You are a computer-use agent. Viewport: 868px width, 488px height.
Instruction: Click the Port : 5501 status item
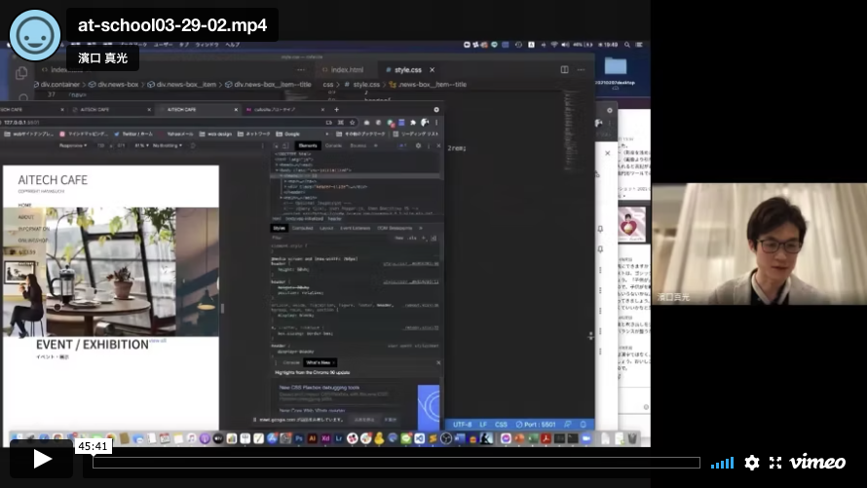(x=535, y=425)
